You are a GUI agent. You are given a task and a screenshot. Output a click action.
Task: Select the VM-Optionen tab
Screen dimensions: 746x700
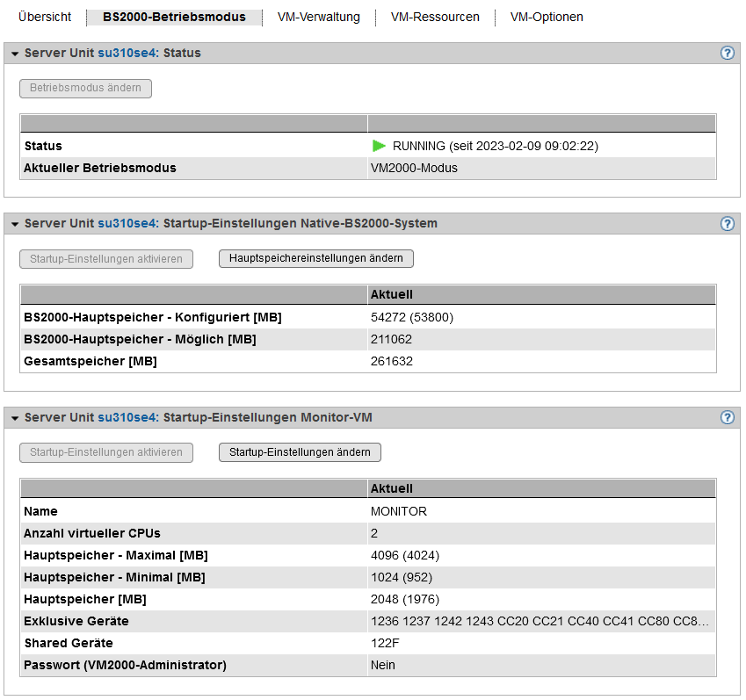pos(547,17)
